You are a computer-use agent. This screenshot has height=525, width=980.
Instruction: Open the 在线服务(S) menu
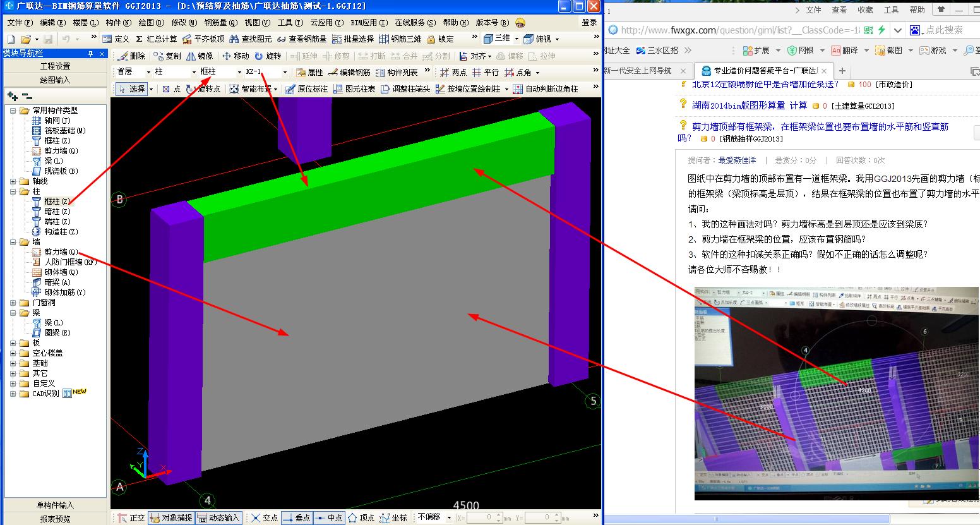coord(416,23)
